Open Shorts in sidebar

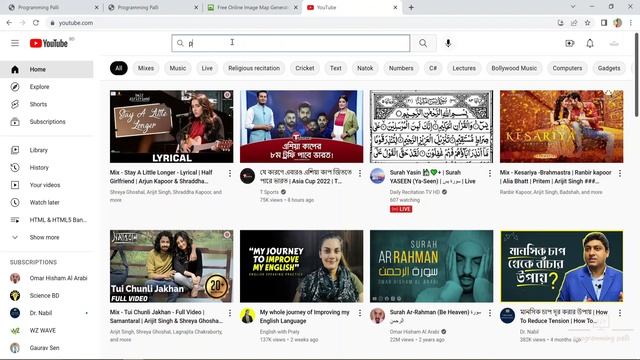pos(47,104)
